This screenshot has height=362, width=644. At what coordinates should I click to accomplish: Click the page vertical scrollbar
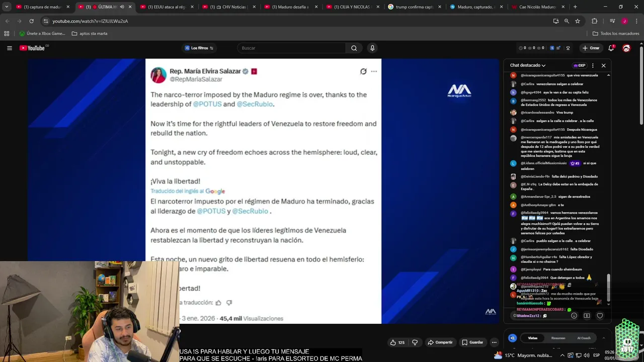[x=641, y=85]
